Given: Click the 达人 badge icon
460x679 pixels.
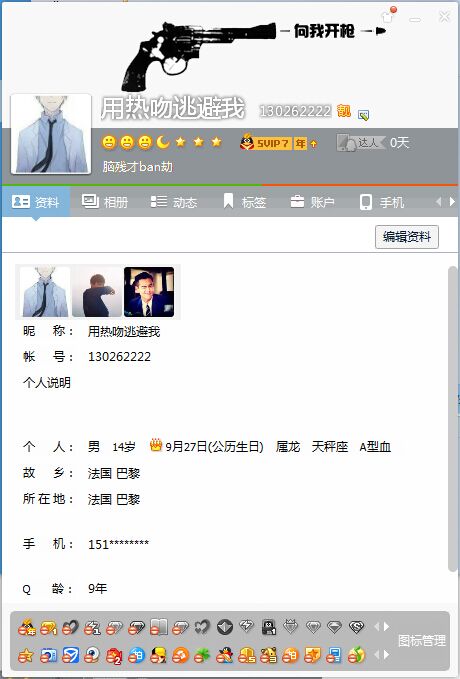Looking at the screenshot, I should 361,142.
